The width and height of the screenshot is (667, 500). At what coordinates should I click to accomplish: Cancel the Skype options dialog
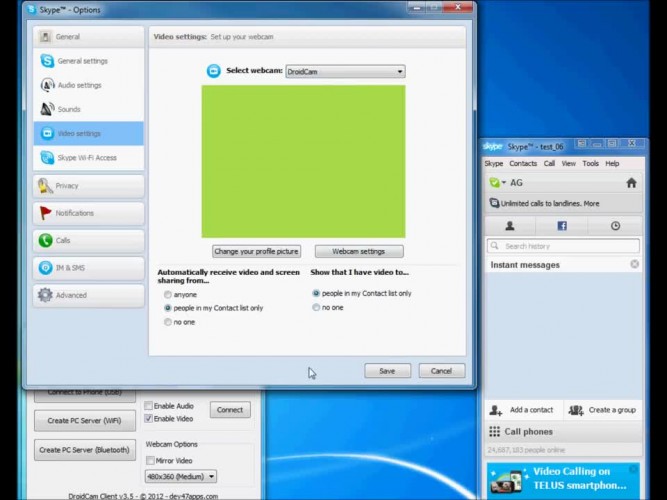coord(442,371)
